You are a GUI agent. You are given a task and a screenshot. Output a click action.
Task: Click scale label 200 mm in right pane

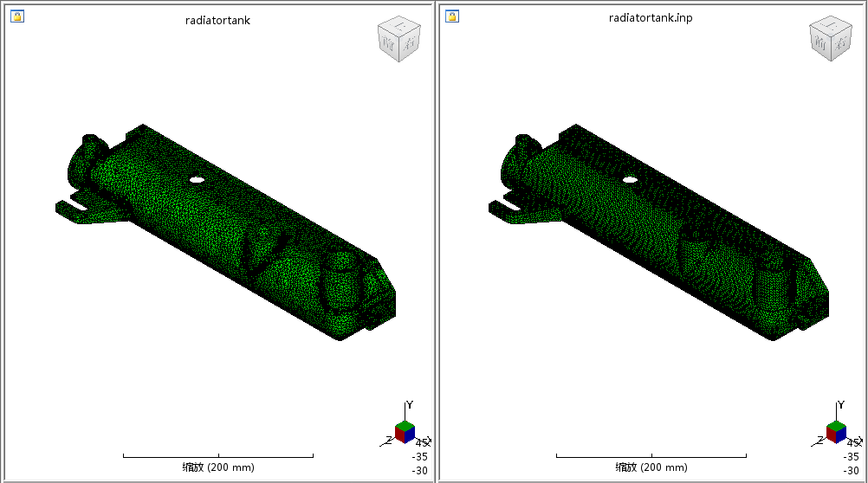point(651,467)
